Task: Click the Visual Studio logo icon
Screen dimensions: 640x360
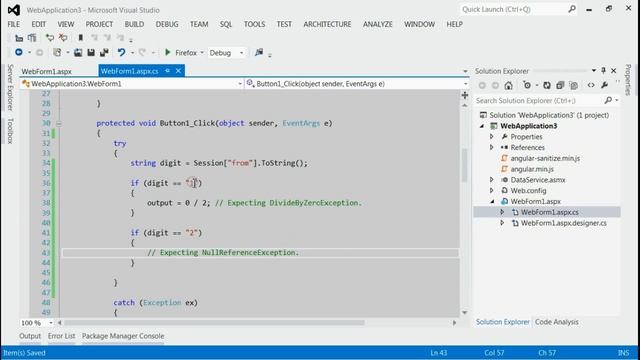Action: tap(14, 10)
